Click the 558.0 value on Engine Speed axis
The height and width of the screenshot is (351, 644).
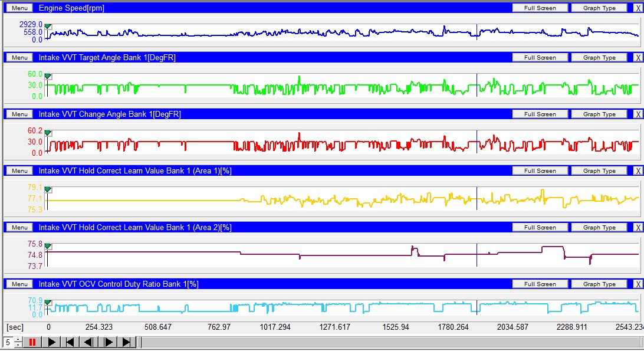pos(33,32)
